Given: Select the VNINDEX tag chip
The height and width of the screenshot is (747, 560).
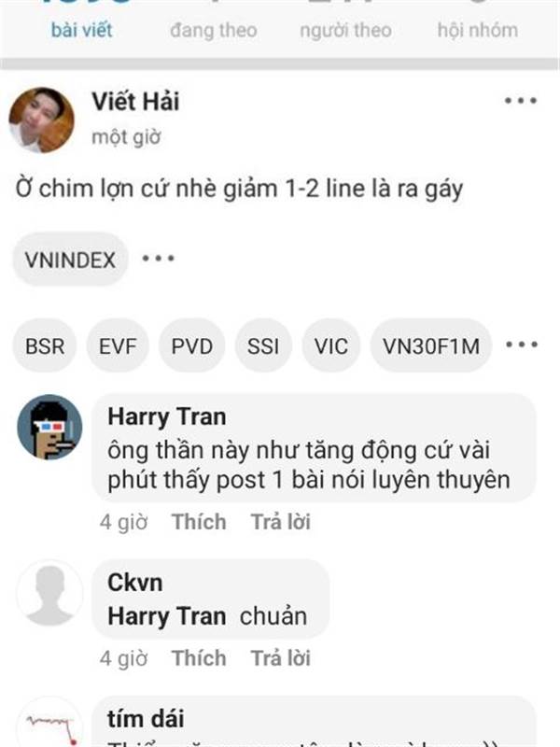Looking at the screenshot, I should [71, 261].
